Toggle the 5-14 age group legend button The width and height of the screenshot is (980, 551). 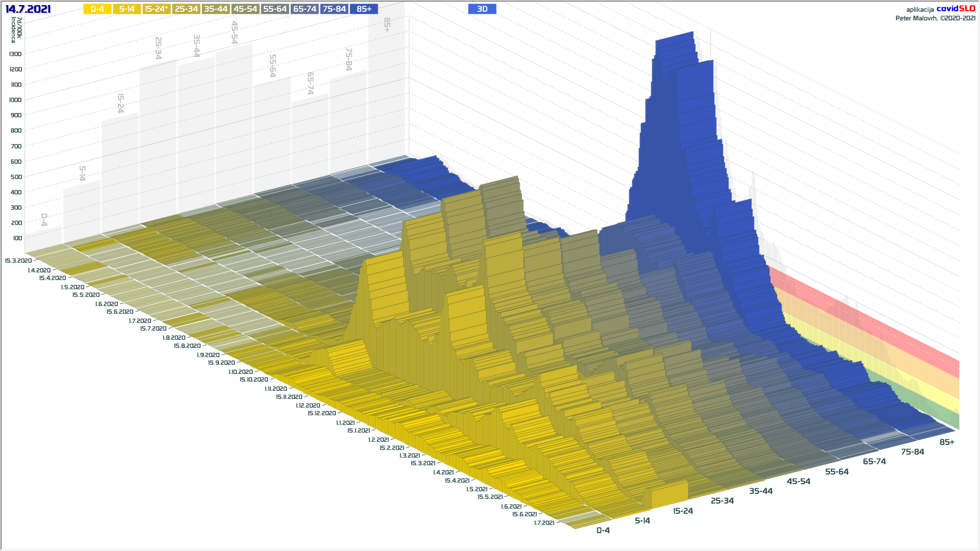tap(127, 9)
